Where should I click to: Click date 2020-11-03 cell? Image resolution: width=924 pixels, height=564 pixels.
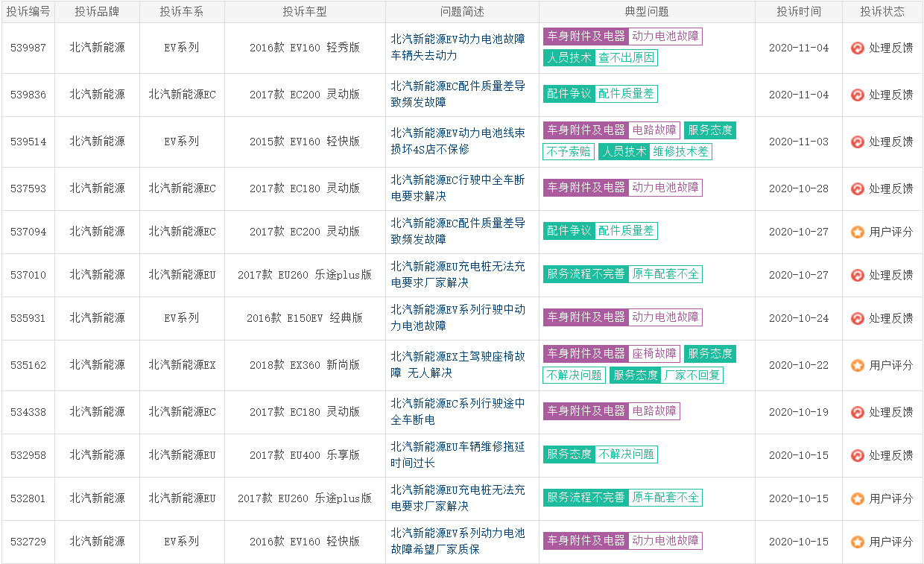coord(799,142)
